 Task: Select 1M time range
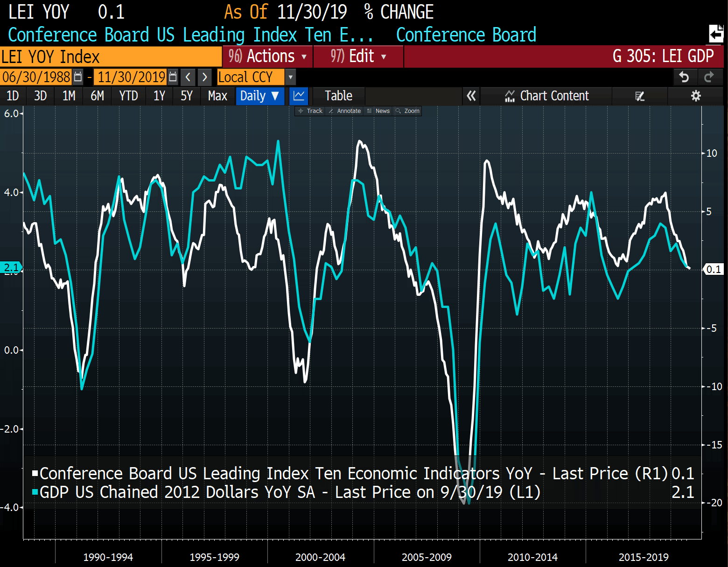[69, 96]
